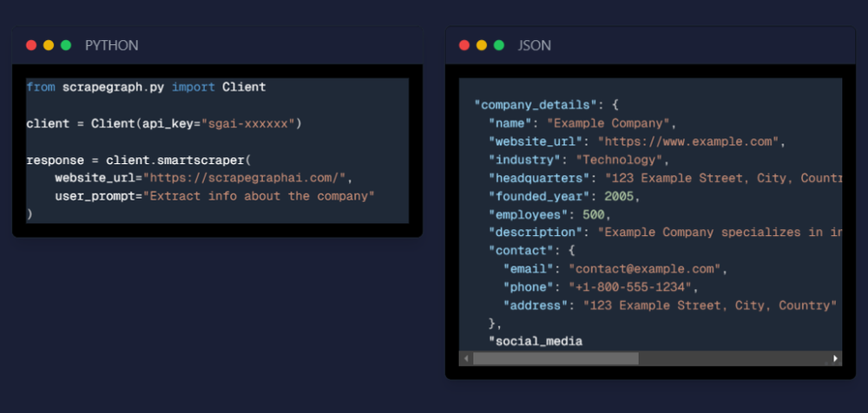
Task: Click the "contact@example.com" email value
Action: click(x=647, y=269)
